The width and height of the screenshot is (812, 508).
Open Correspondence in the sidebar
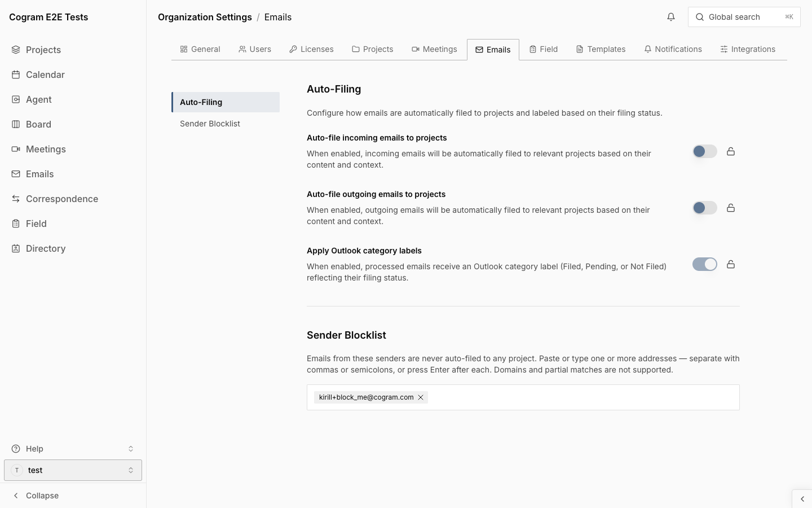tap(73, 199)
